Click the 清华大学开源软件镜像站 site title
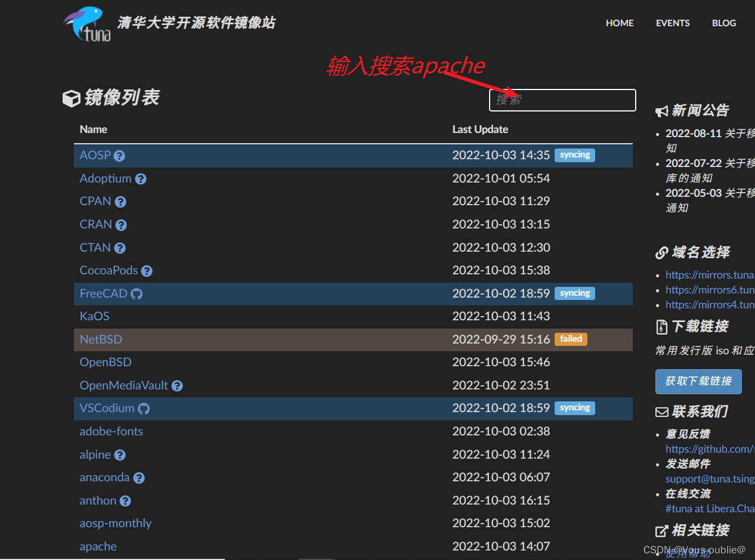 pos(196,23)
